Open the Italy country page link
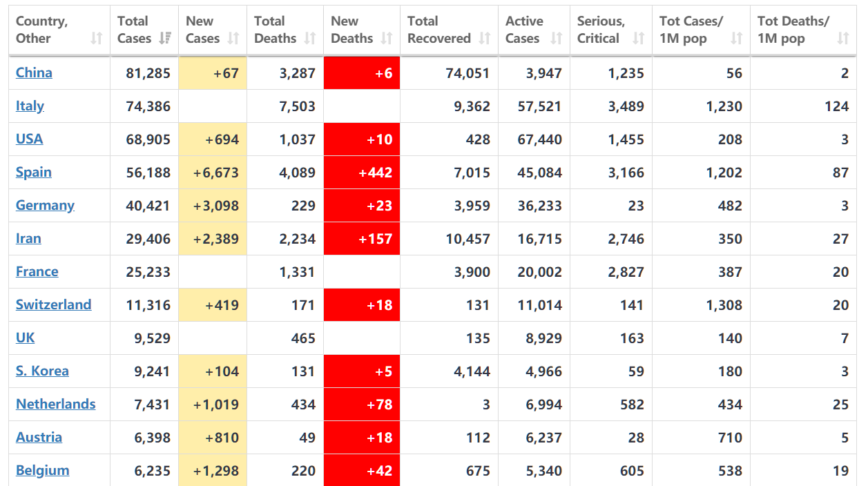The height and width of the screenshot is (486, 868). coord(30,106)
